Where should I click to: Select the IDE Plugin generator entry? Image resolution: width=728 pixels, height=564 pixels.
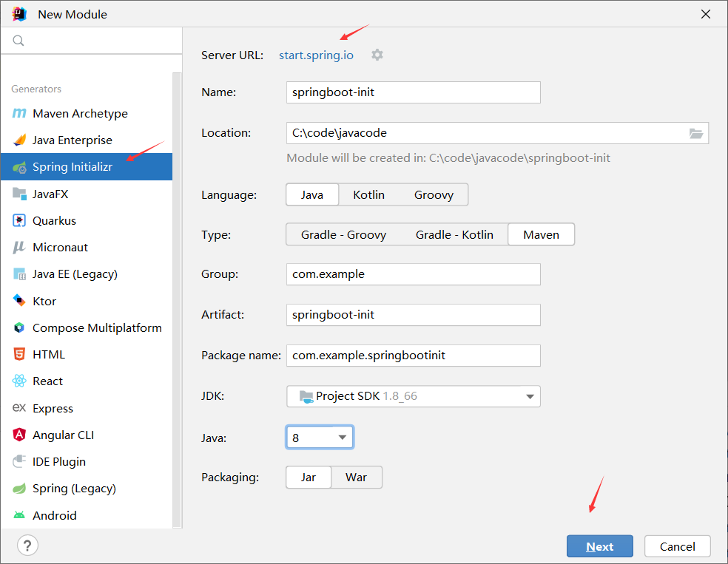click(87, 461)
